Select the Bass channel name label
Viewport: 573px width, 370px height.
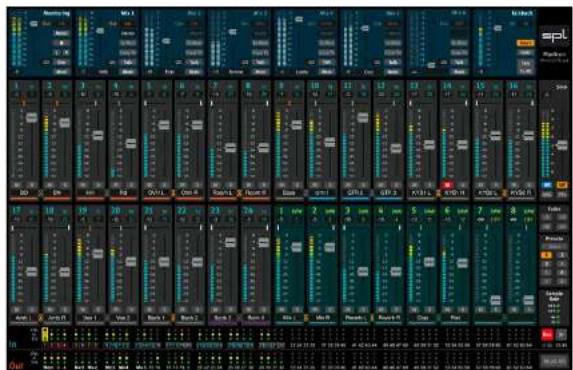(x=289, y=193)
